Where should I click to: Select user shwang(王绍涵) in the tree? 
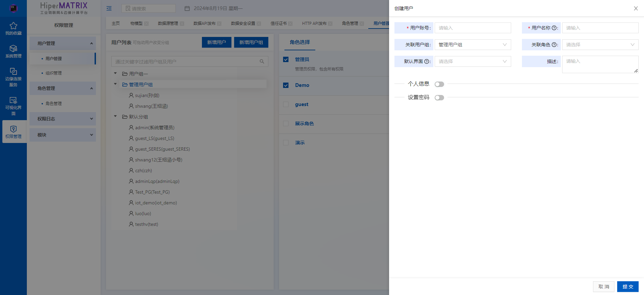click(151, 106)
